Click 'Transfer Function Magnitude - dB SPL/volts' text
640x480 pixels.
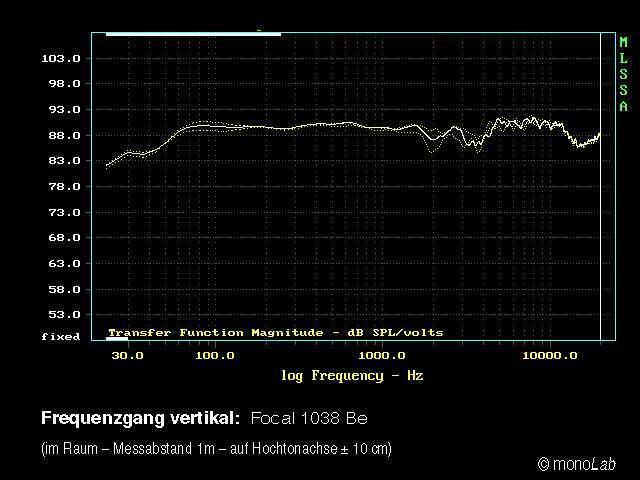(276, 333)
